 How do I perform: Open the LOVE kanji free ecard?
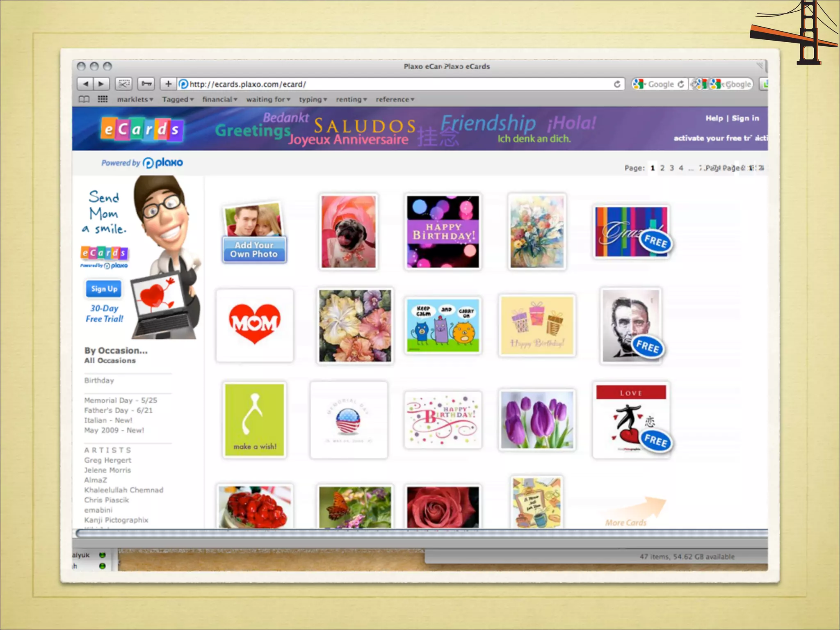632,420
